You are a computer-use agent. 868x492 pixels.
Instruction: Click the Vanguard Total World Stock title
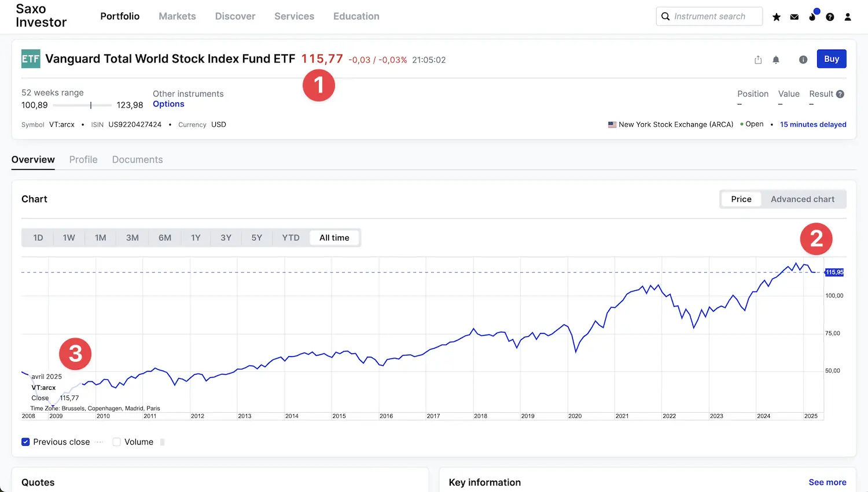coord(170,59)
